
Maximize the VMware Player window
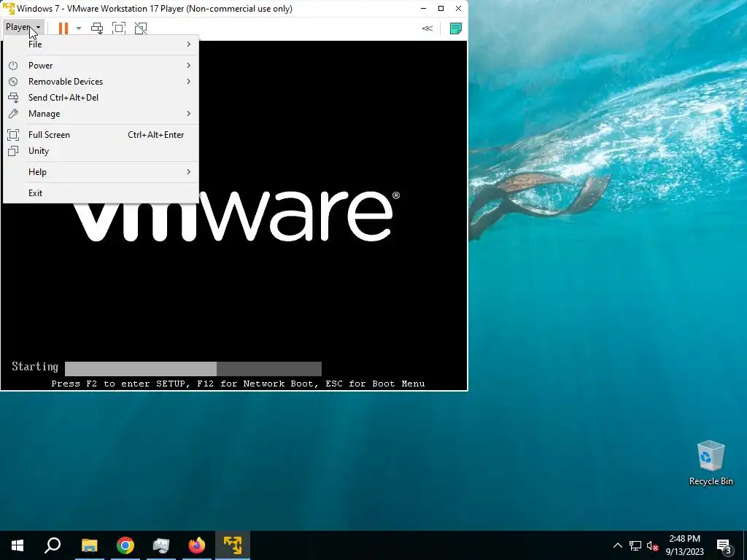pos(441,9)
